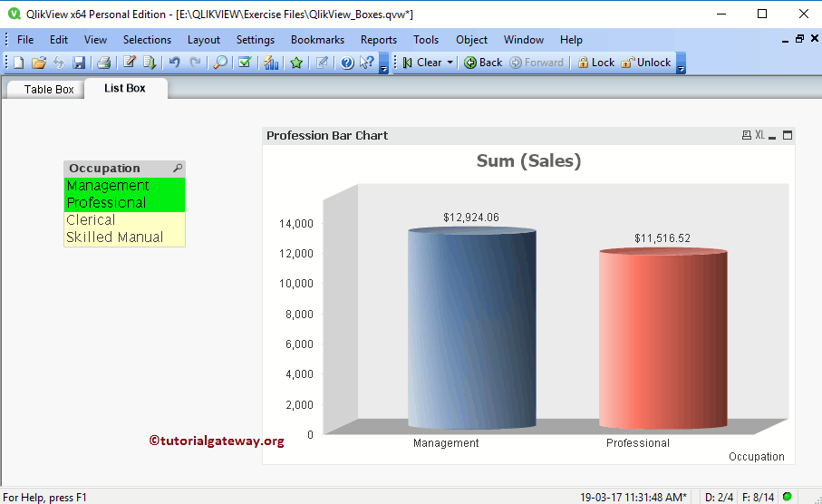This screenshot has width=822, height=504.
Task: Open the Bookmarks menu
Action: [x=318, y=40]
